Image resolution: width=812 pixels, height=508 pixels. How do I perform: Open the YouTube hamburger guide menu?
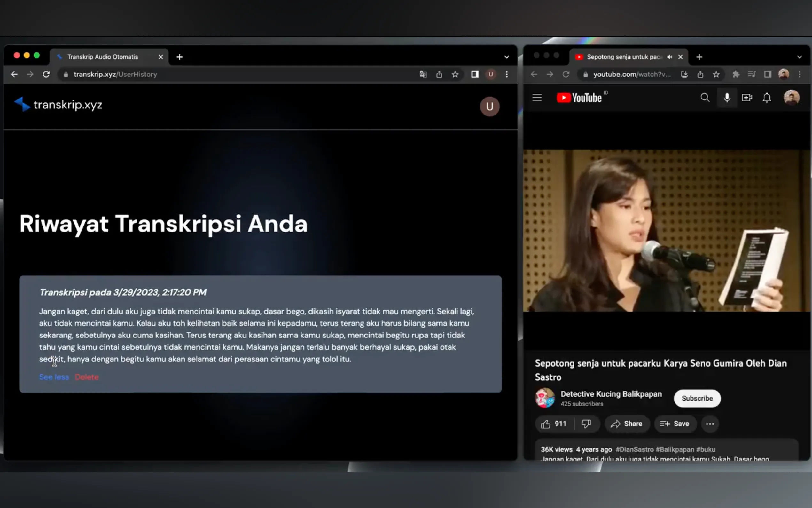(537, 98)
